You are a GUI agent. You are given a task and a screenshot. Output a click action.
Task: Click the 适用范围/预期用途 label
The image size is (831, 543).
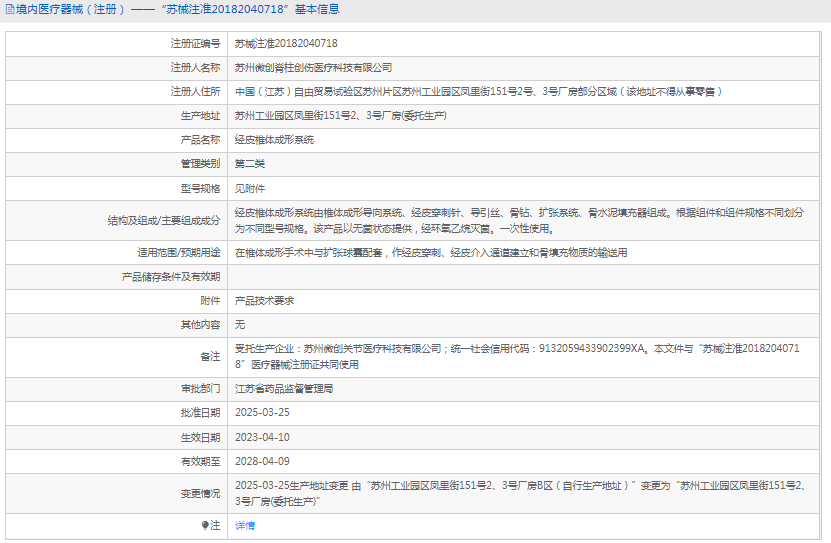[179, 253]
